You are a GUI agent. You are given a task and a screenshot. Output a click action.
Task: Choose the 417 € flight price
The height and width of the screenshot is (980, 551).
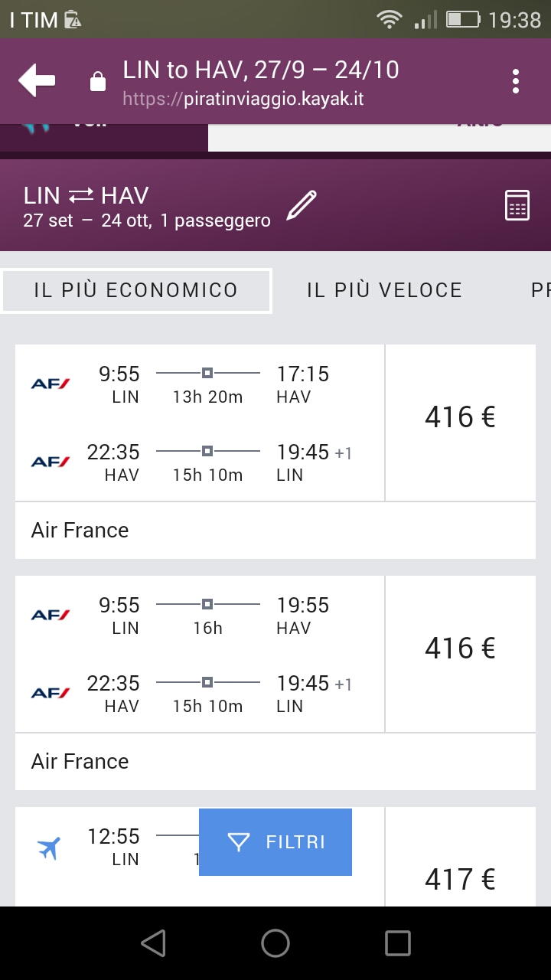pos(460,880)
